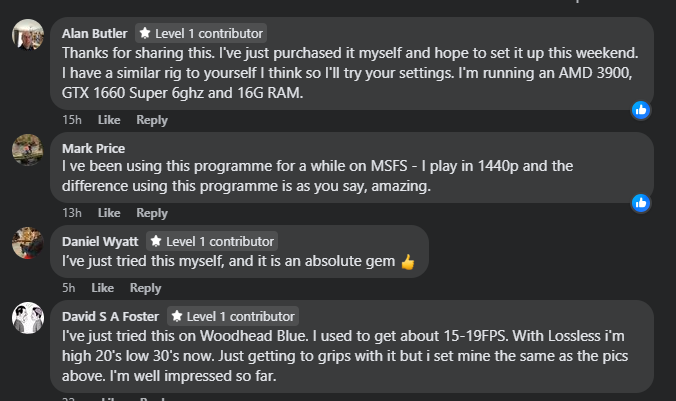
Task: Like Alan Butler's comment
Action: point(109,120)
